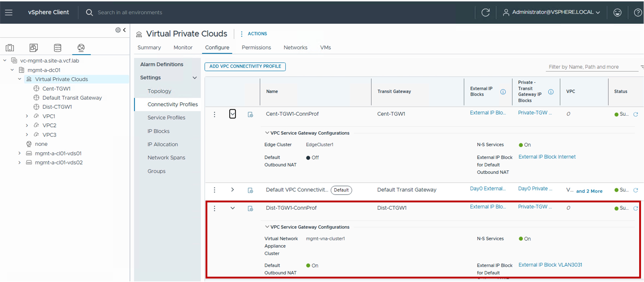Screen dimensions: 644x282
Task: Select Dist-CTGW1 in the inventory tree
Action: (x=57, y=107)
